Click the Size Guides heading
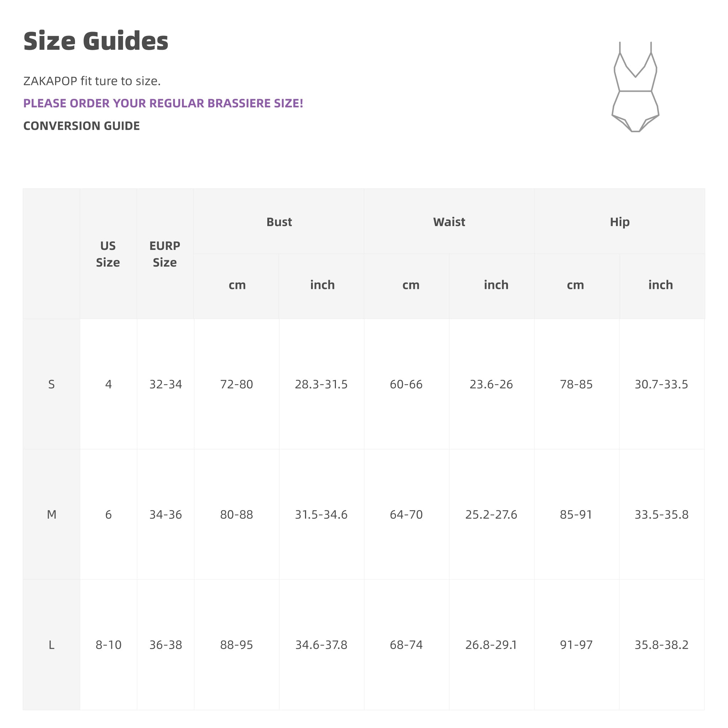728x728 pixels. 96,41
